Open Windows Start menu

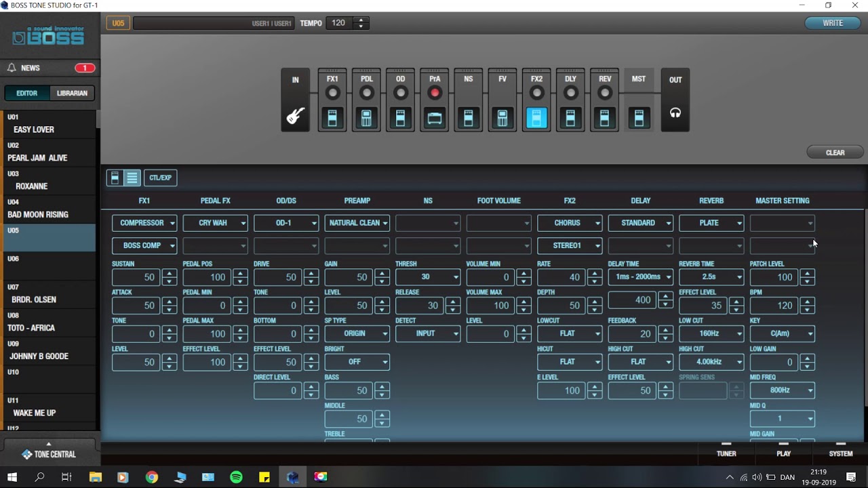coord(12,477)
